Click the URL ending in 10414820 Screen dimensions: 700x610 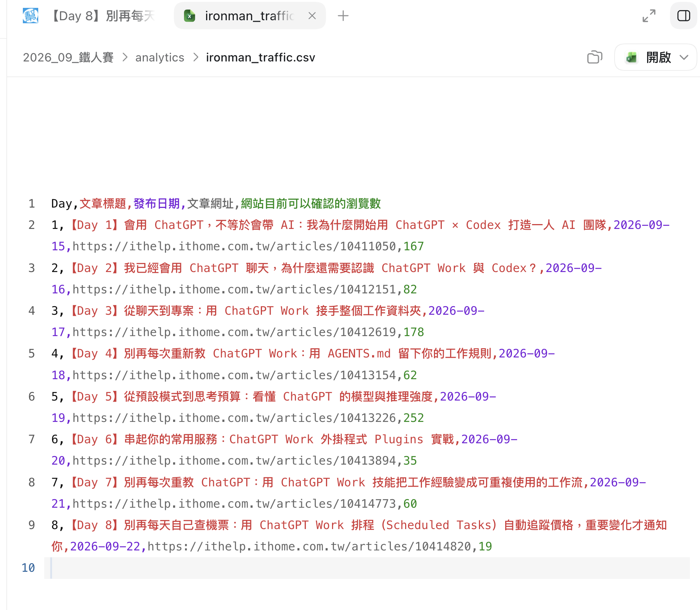point(309,546)
